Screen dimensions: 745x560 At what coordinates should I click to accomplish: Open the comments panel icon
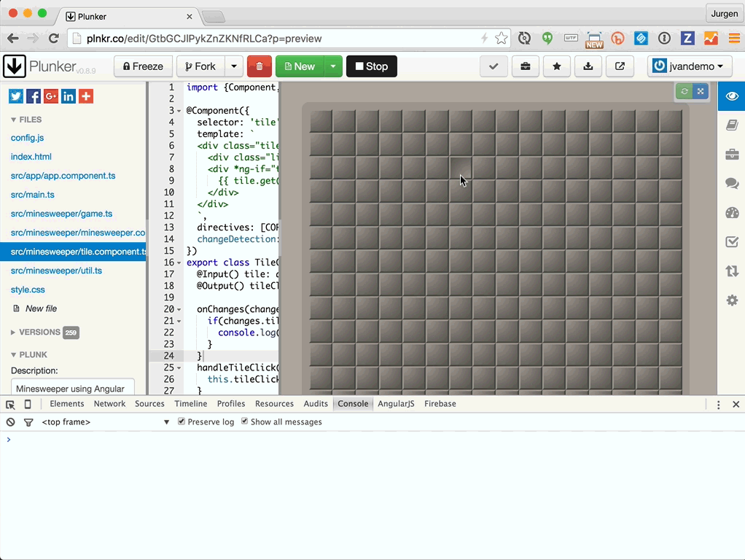[x=731, y=183]
